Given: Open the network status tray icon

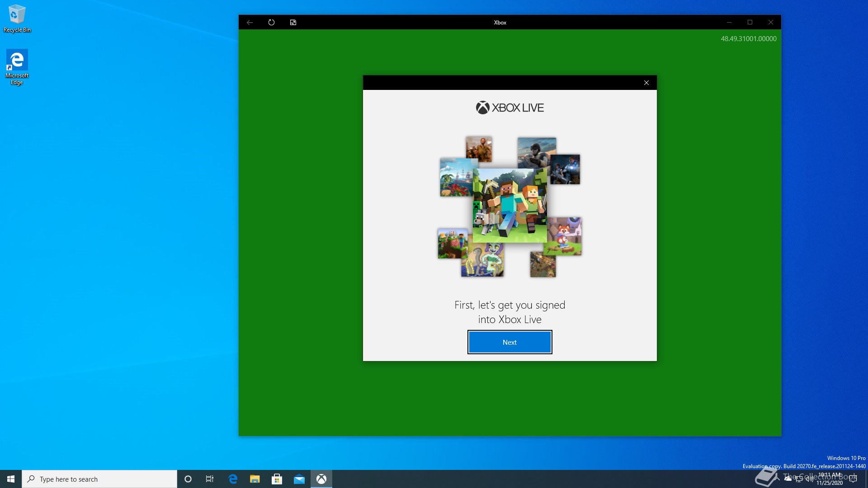Looking at the screenshot, I should tap(799, 479).
